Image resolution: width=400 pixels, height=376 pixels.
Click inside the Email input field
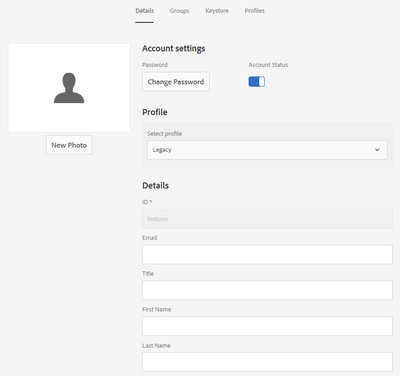(267, 255)
